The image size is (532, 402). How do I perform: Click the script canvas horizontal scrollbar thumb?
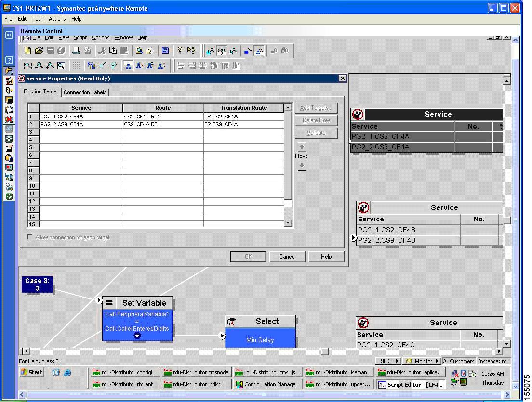tap(325, 351)
